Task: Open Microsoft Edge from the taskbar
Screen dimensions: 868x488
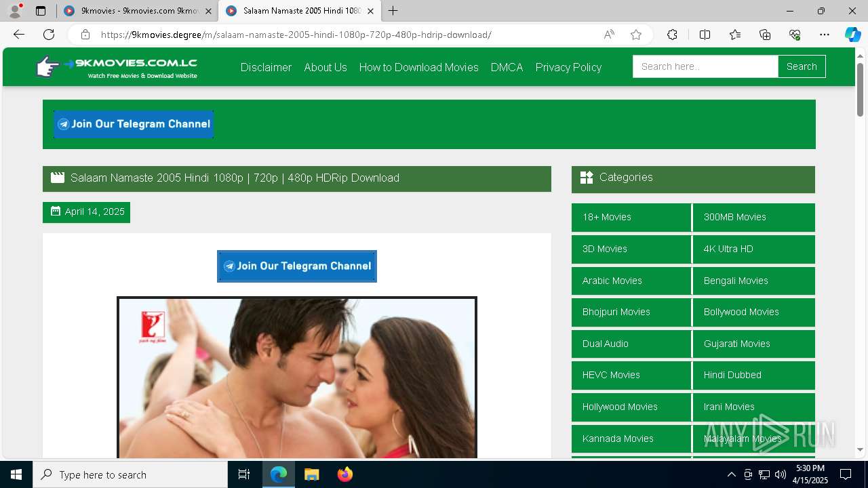Action: (279, 474)
